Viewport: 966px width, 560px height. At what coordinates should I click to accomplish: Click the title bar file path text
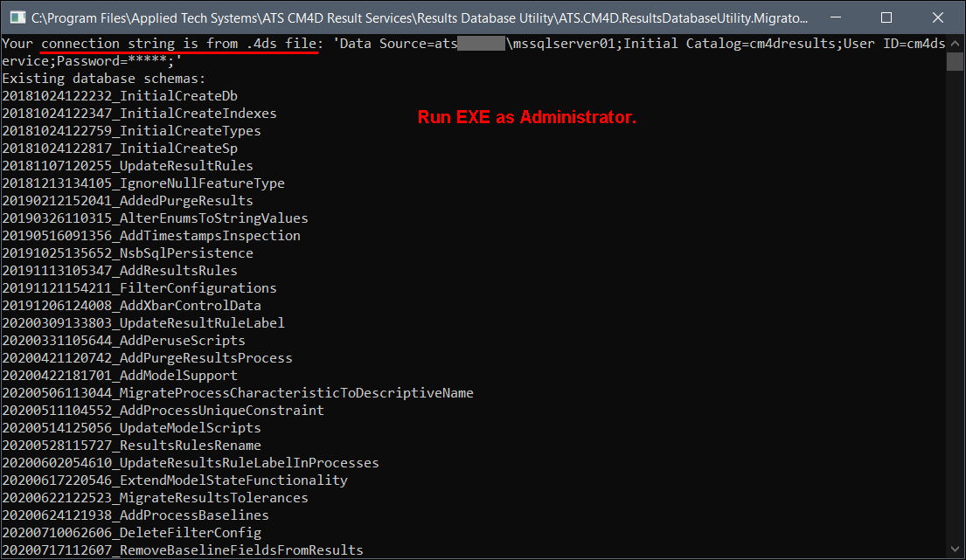coord(420,17)
